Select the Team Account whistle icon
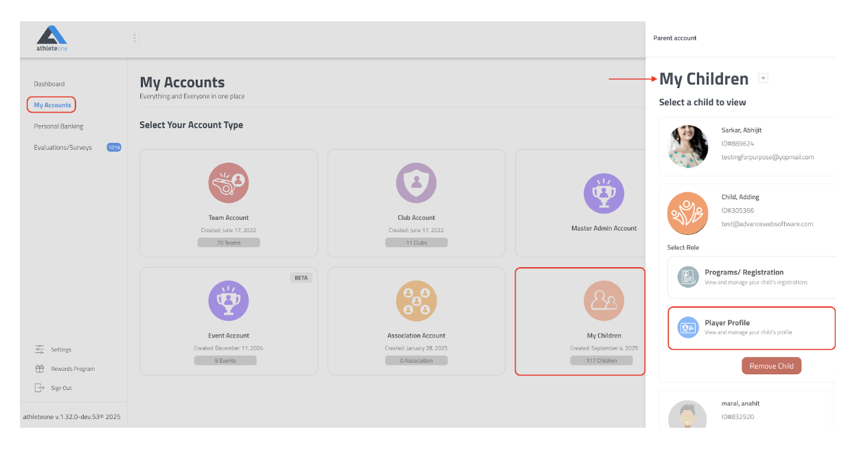Screen dimensions: 868x456 pos(228,183)
